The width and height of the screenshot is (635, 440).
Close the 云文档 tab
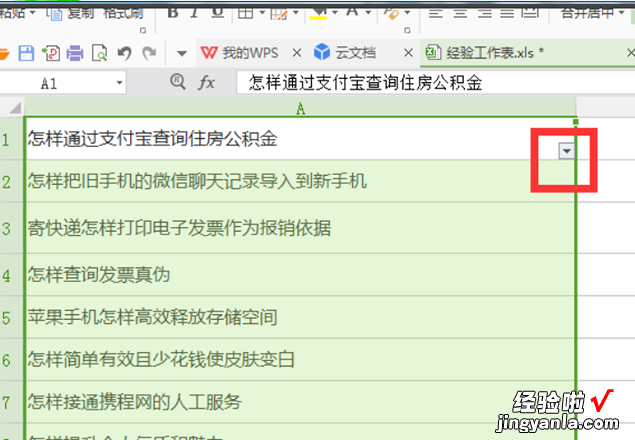pos(409,53)
